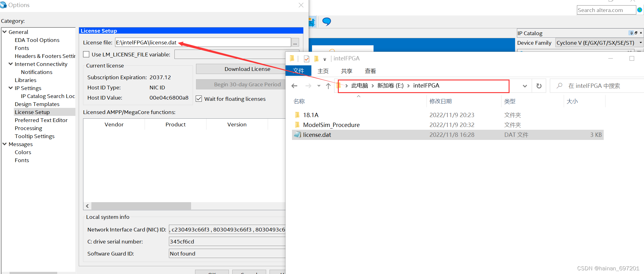Viewport: 644px width, 274px height.
Task: Float the IP Catalog panel
Action: (x=636, y=33)
